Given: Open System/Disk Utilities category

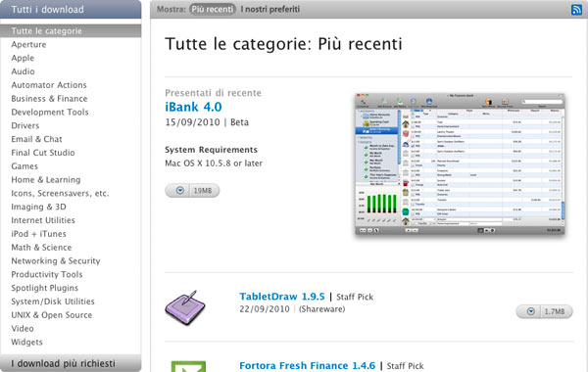Looking at the screenshot, I should (53, 302).
